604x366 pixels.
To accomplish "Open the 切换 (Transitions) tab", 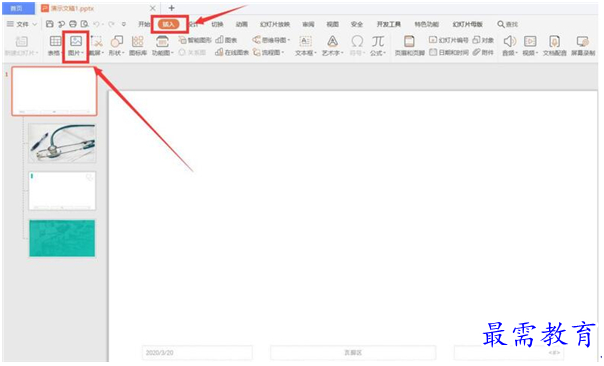I will click(217, 24).
